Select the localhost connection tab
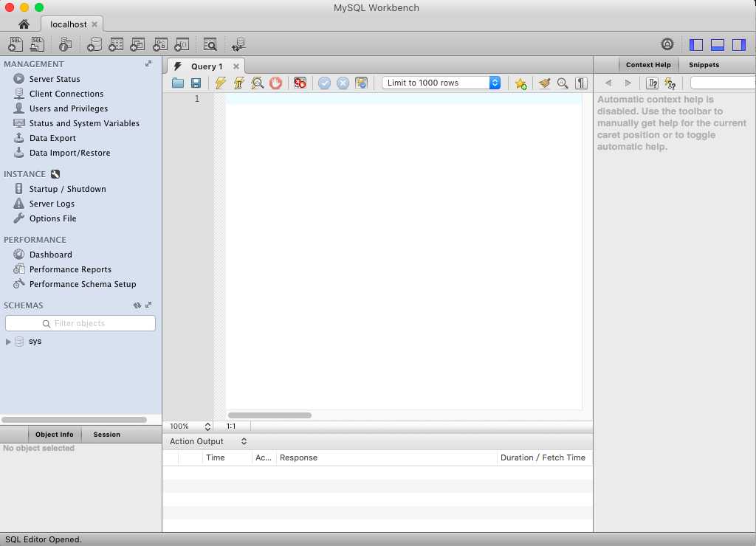 tap(69, 24)
